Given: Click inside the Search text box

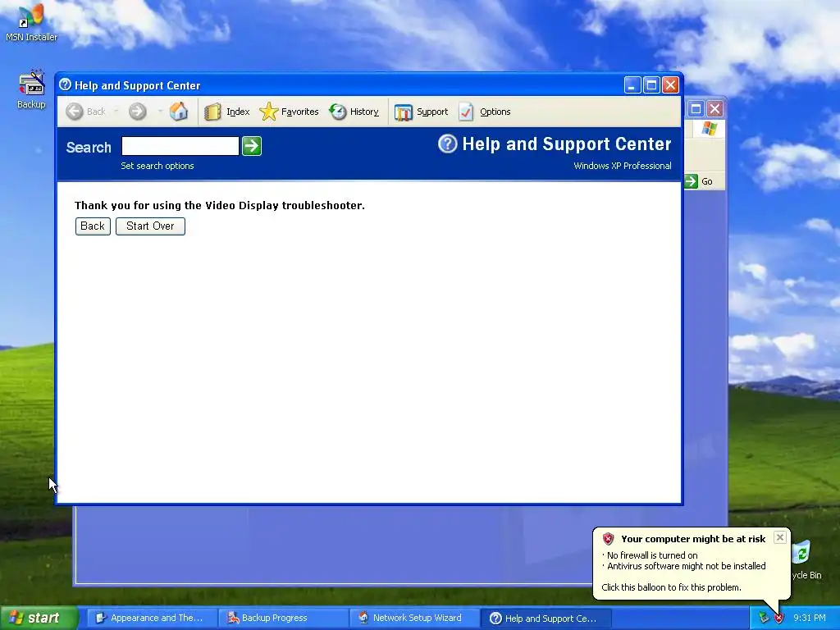Looking at the screenshot, I should 180,146.
